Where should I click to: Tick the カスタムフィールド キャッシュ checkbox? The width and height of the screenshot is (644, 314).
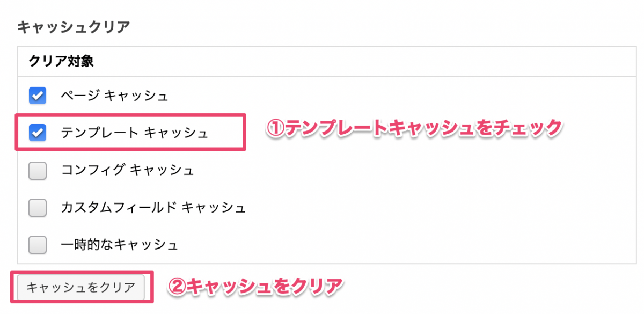[x=38, y=208]
